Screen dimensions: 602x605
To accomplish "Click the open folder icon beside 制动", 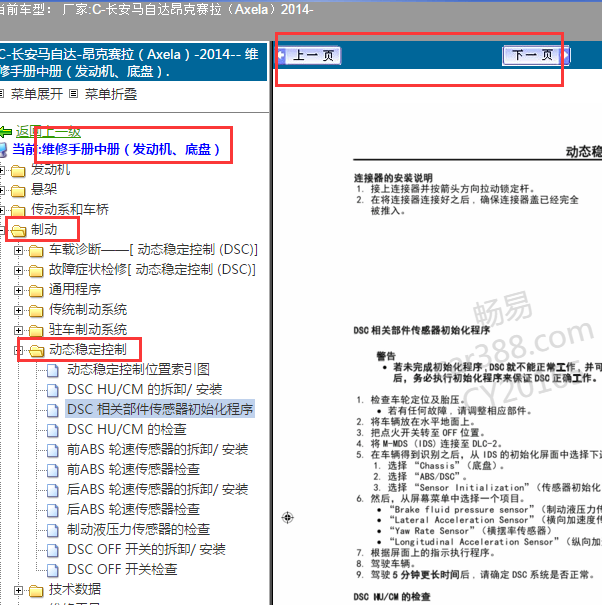I will 18,230.
